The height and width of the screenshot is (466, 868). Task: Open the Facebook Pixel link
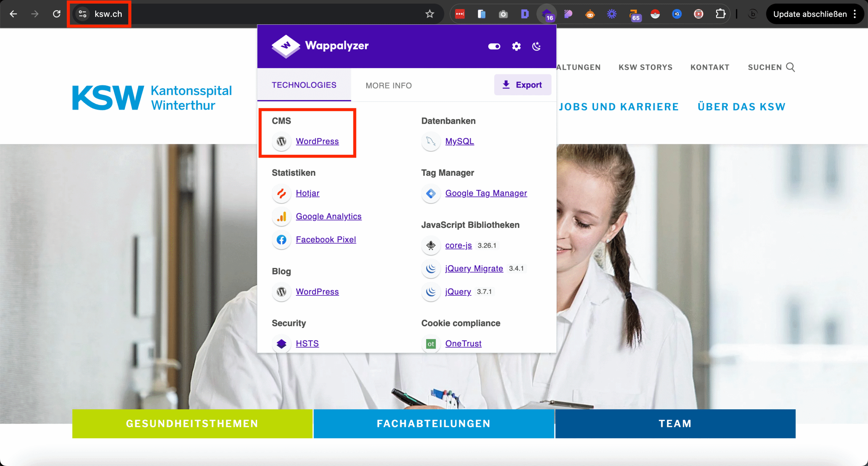[326, 239]
